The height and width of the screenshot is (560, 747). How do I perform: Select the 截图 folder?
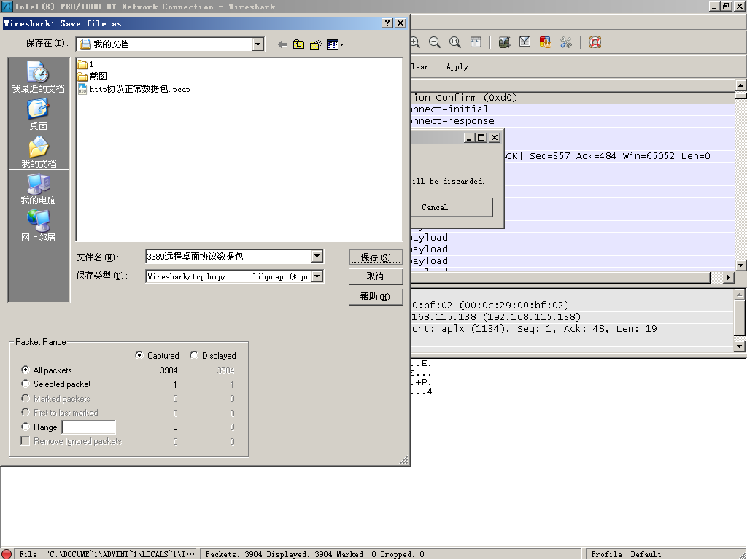[x=93, y=76]
